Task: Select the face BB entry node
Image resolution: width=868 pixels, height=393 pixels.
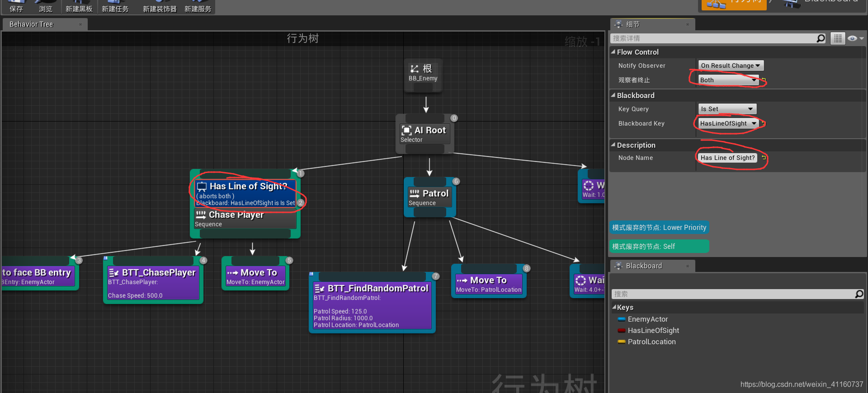Action: point(40,274)
